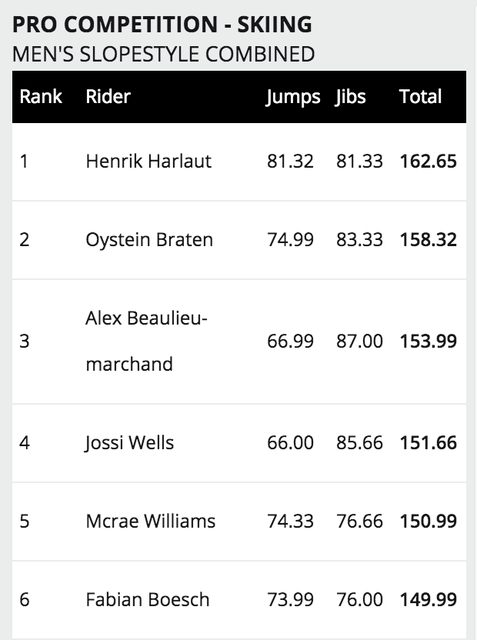The image size is (477, 640).
Task: Select rider name Fabian Boesch
Action: (x=148, y=600)
